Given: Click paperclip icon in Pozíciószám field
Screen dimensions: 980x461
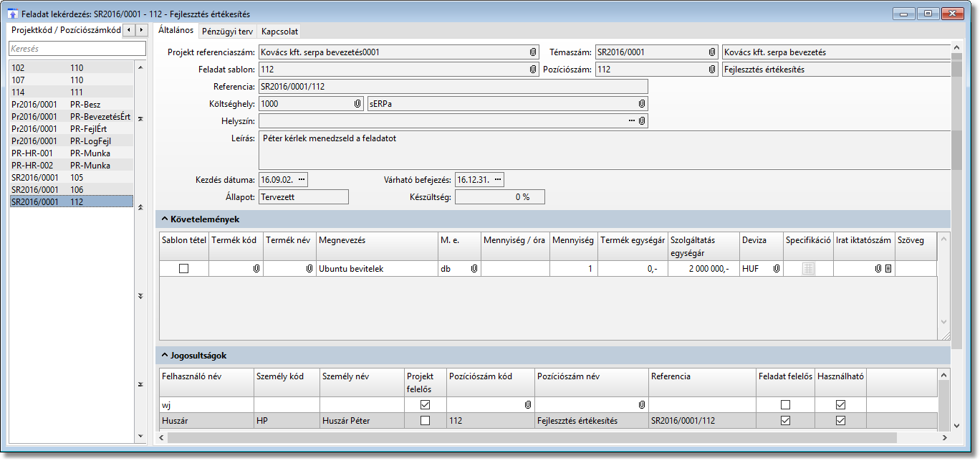Looking at the screenshot, I should tap(712, 70).
